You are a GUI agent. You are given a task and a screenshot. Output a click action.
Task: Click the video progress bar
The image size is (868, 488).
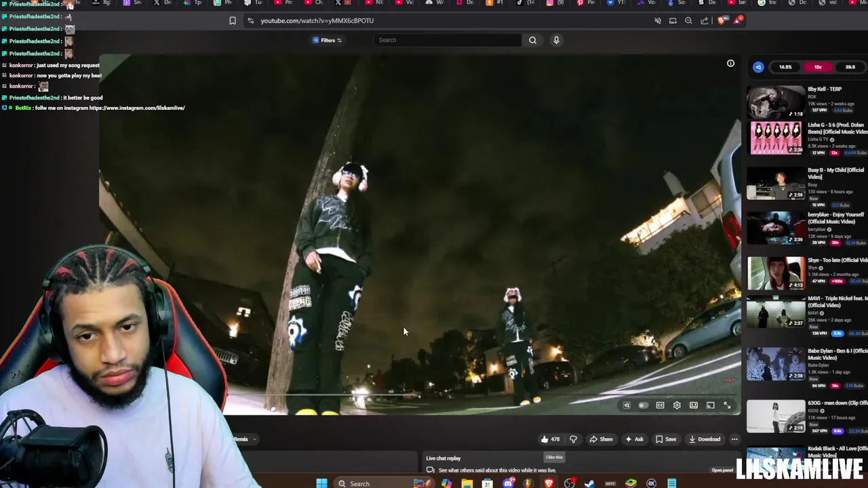420,394
